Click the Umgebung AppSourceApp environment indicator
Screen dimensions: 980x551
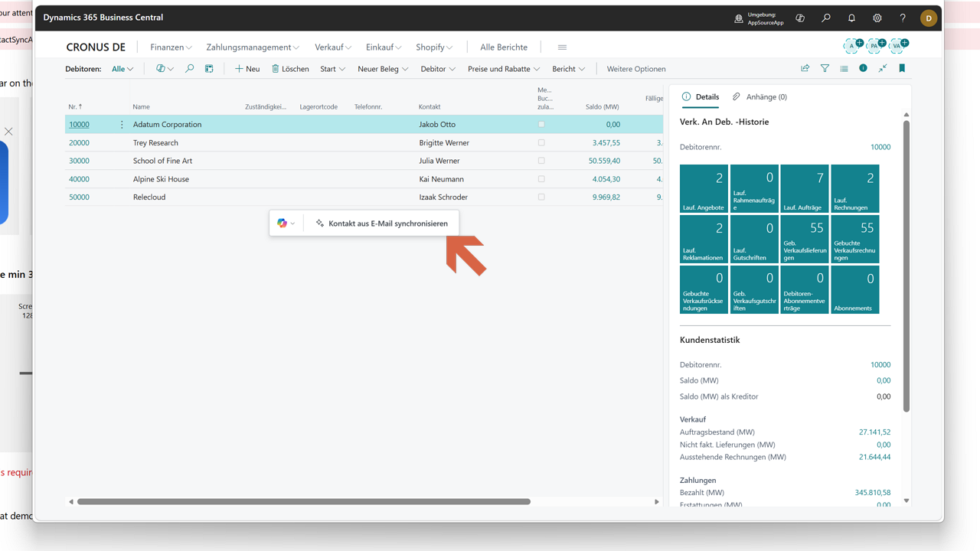point(759,18)
